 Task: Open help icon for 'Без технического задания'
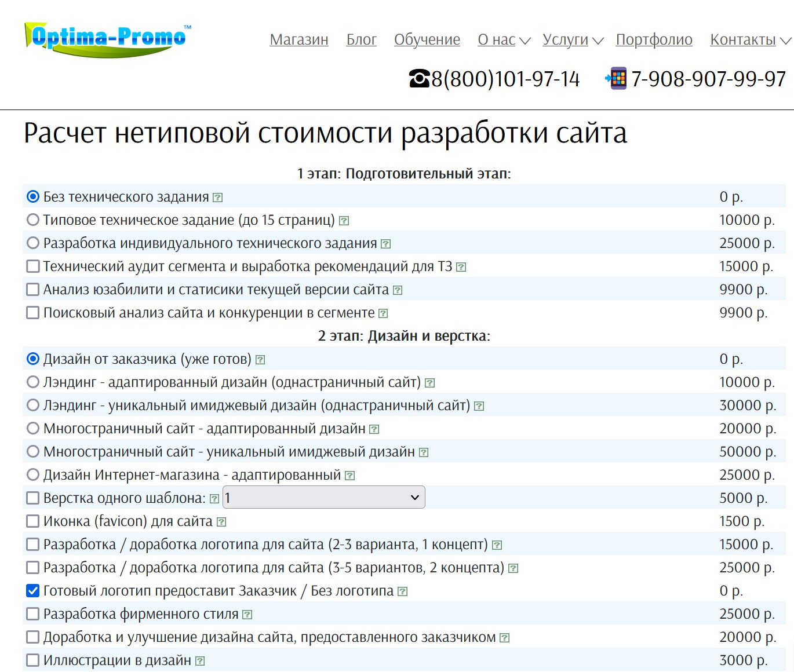pyautogui.click(x=218, y=198)
